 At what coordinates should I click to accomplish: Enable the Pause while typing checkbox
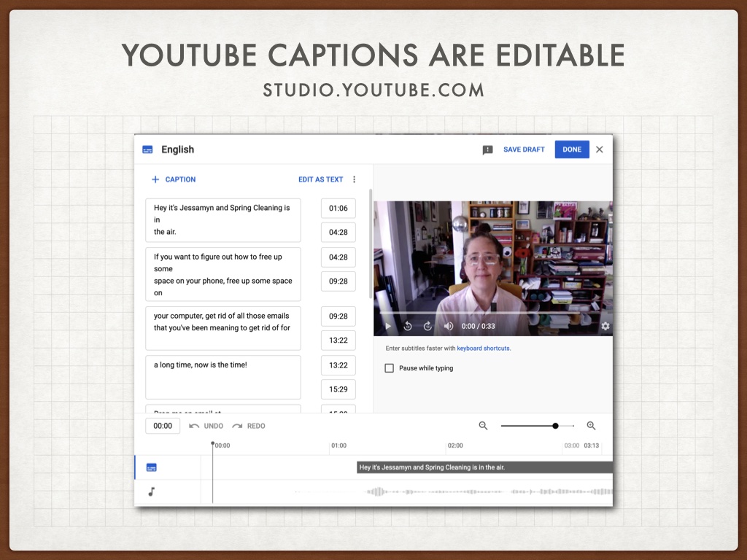pos(390,368)
